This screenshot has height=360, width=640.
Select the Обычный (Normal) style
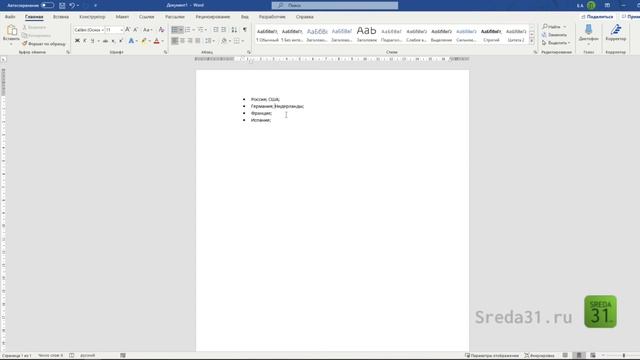(267, 35)
